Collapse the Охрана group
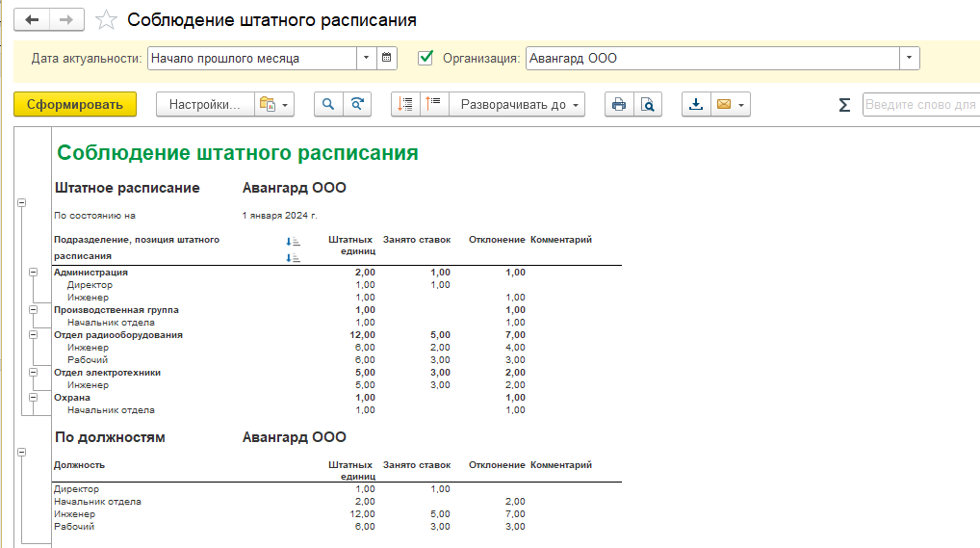This screenshot has height=548, width=980. tap(33, 397)
